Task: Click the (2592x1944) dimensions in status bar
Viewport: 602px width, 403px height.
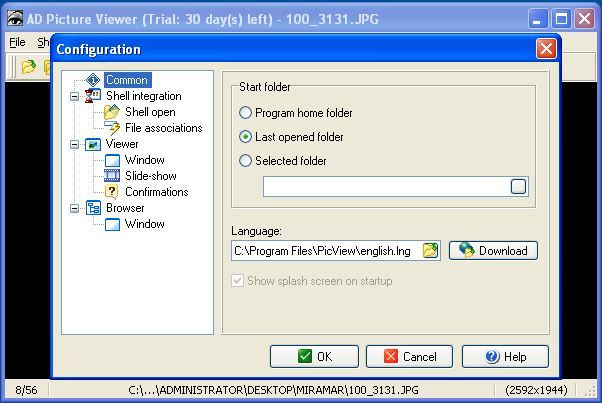Action: (536, 390)
